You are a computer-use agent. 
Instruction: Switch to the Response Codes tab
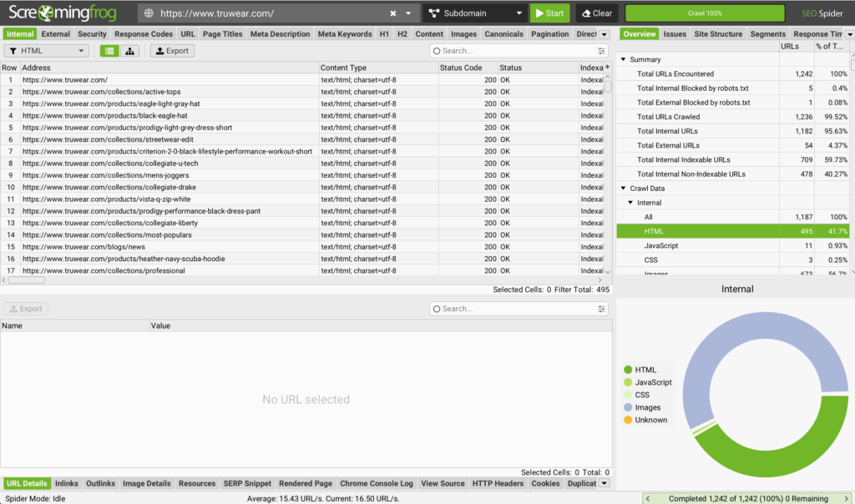tap(144, 34)
